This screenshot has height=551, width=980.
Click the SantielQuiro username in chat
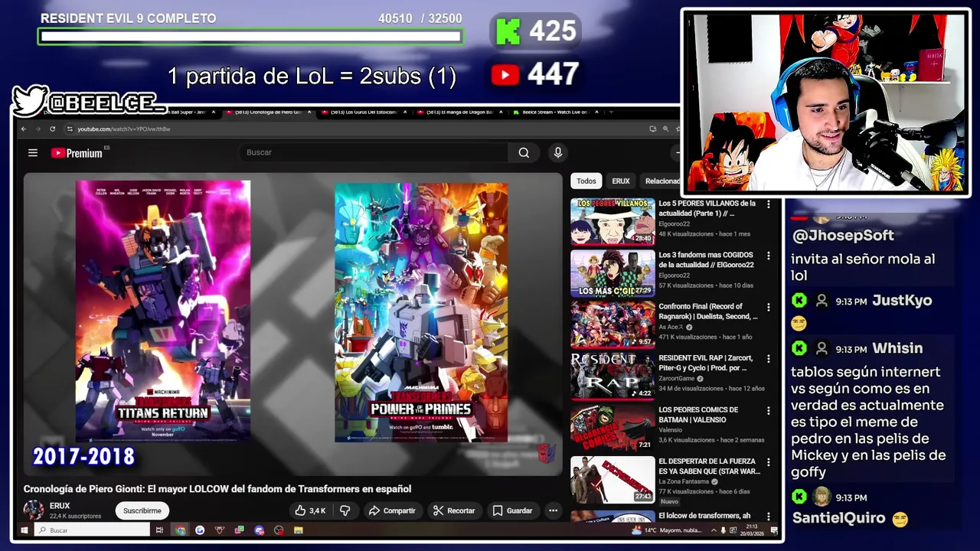click(x=838, y=518)
